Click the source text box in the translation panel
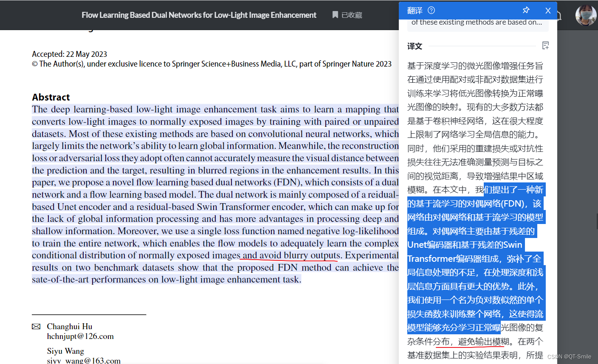The width and height of the screenshot is (598, 364). click(x=478, y=24)
